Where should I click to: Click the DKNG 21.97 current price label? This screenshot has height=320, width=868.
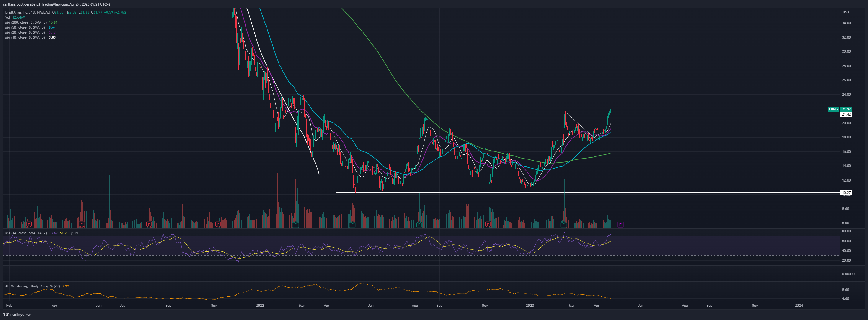(x=840, y=109)
